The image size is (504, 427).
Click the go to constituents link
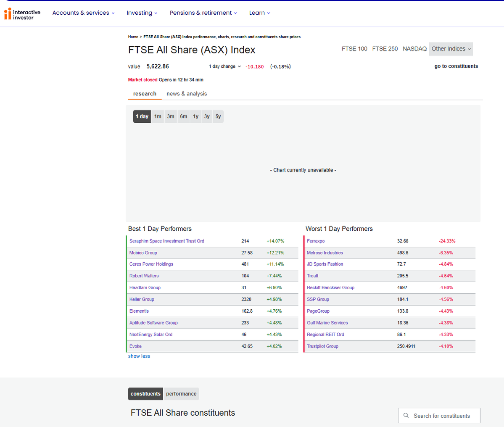[456, 66]
